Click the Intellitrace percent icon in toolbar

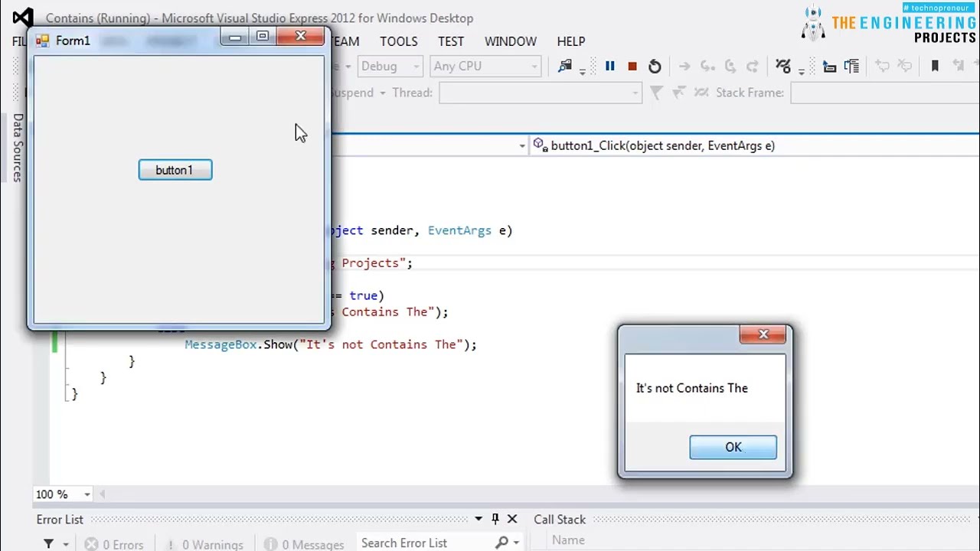[x=782, y=67]
